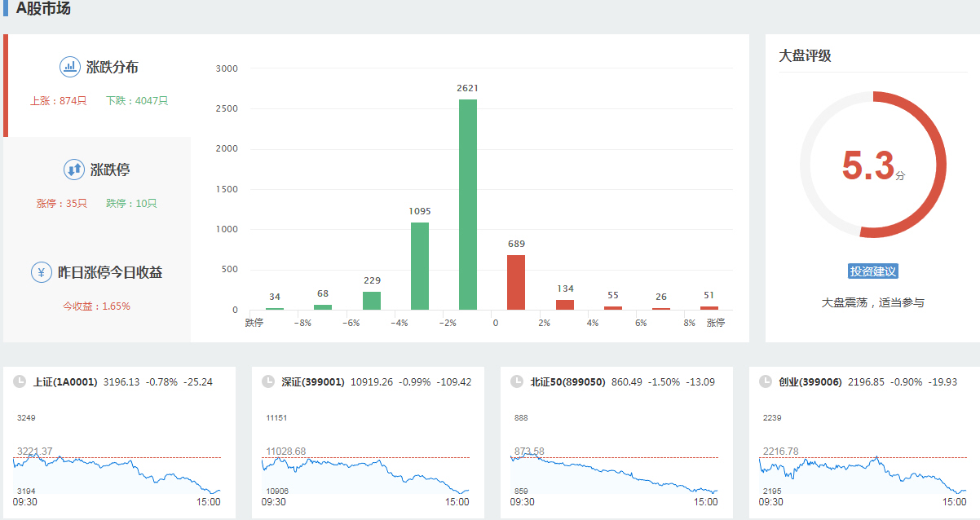Click the tallest green bar labeled 2621

(468, 204)
